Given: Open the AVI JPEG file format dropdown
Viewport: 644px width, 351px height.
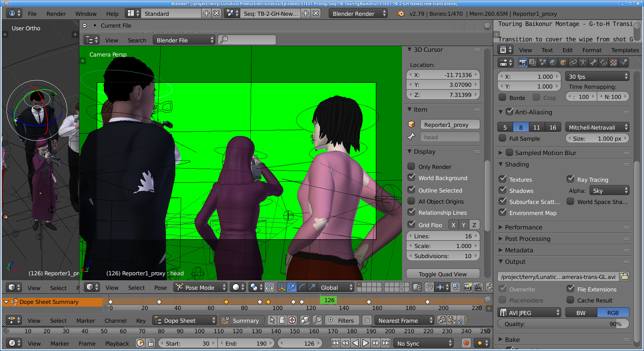Looking at the screenshot, I should coord(529,313).
